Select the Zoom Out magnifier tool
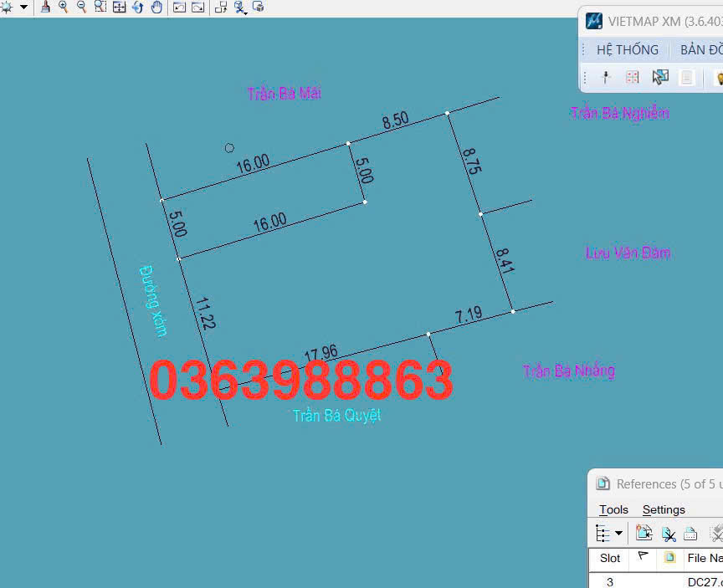Screen dimensions: 723x588 point(82,7)
